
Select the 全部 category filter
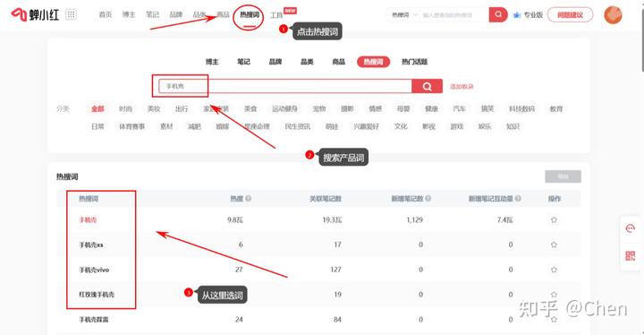(97, 109)
